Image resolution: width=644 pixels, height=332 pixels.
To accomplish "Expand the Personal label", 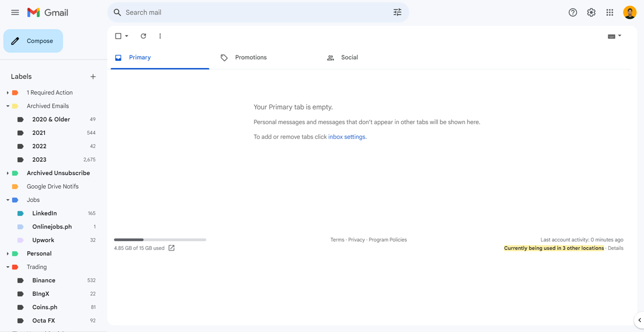I will tap(8, 254).
